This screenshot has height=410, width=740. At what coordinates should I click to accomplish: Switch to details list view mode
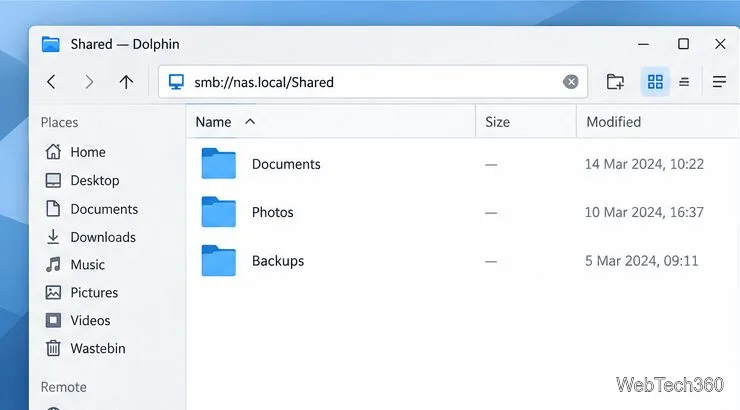684,82
